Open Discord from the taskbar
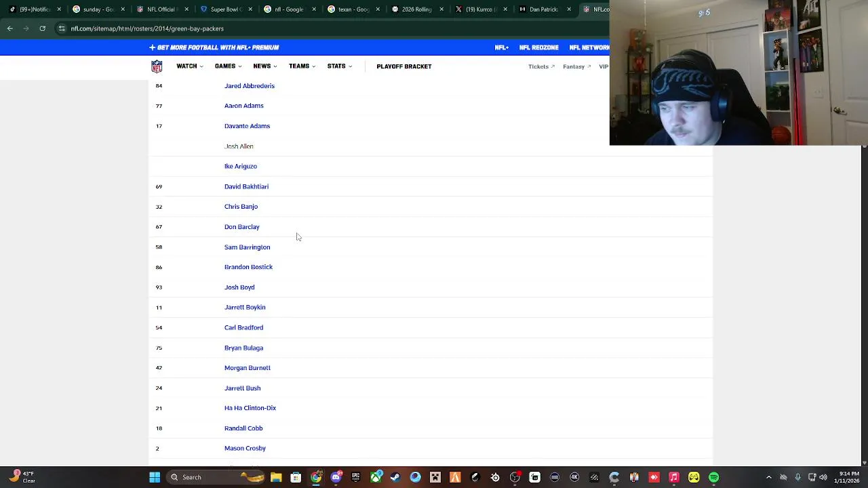Screen dimensions: 868x488 [x=336, y=477]
